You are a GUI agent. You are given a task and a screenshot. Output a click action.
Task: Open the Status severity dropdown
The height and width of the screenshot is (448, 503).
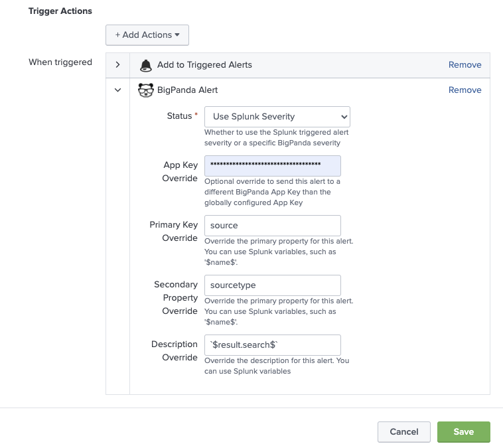pyautogui.click(x=277, y=117)
